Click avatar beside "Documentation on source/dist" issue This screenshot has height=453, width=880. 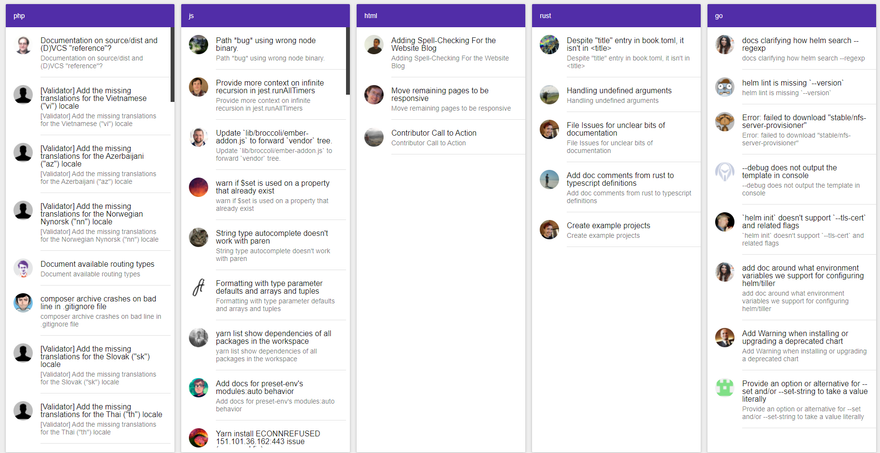[23, 45]
